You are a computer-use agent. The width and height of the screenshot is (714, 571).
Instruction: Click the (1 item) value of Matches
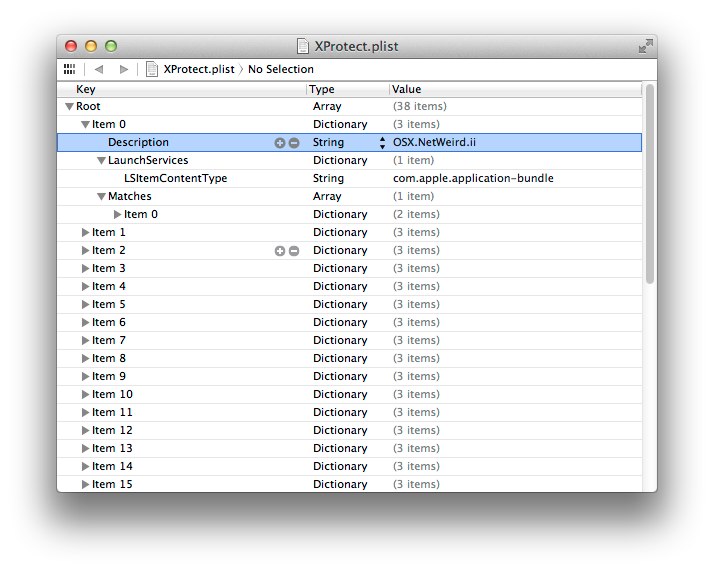click(413, 197)
